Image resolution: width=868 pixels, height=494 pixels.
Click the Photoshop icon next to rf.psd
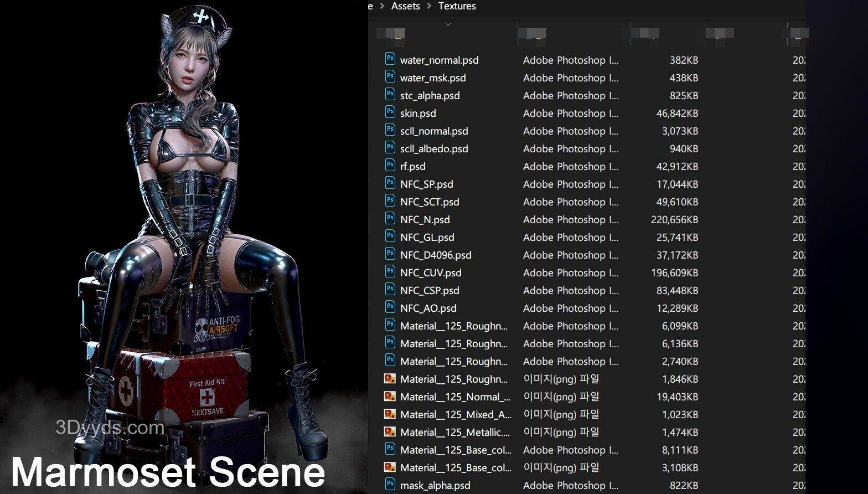[x=390, y=166]
